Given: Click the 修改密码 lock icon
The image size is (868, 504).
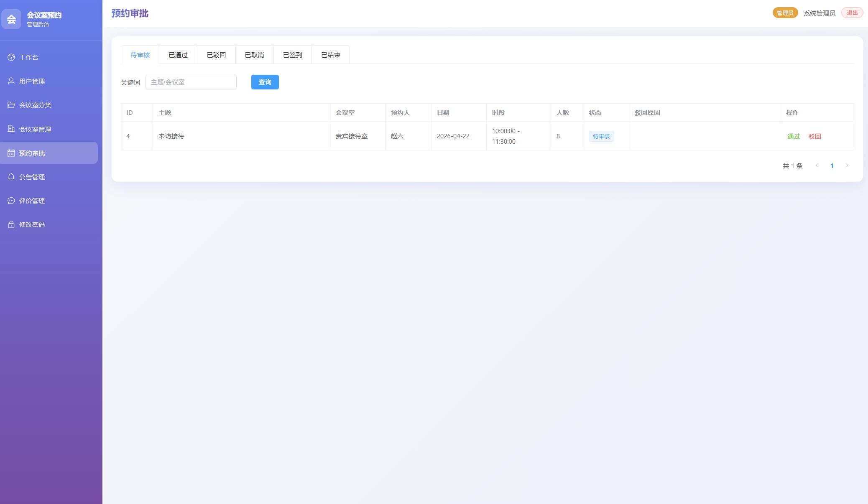Looking at the screenshot, I should click(x=11, y=224).
